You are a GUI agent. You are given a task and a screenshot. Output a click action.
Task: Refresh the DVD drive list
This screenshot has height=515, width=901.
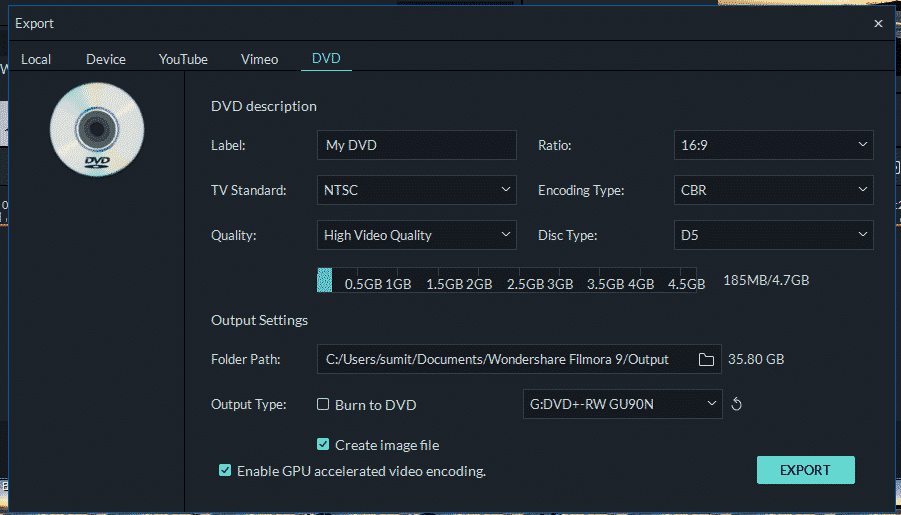coord(737,405)
